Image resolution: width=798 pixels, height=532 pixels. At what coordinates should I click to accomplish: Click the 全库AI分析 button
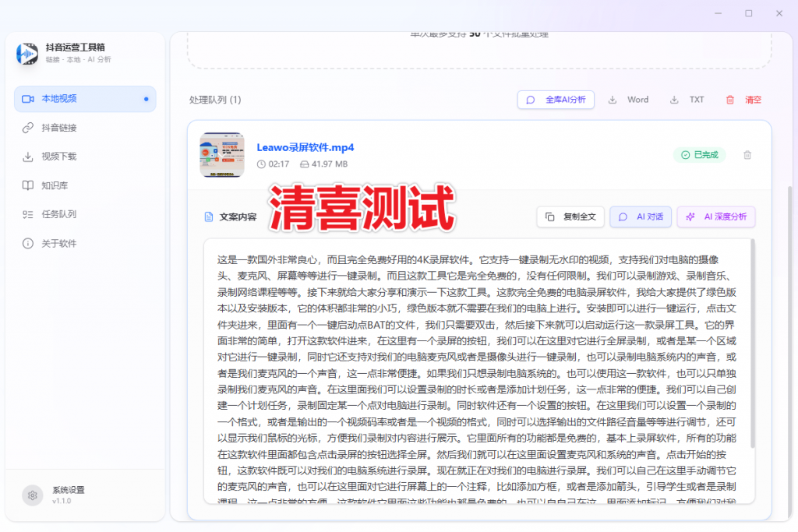pyautogui.click(x=556, y=100)
